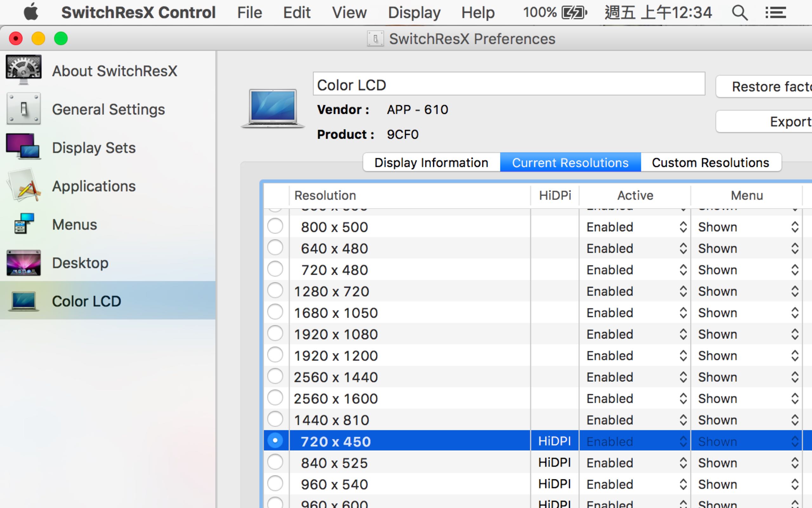This screenshot has width=812, height=508.
Task: Select the 800 x 500 radio button
Action: tap(275, 226)
